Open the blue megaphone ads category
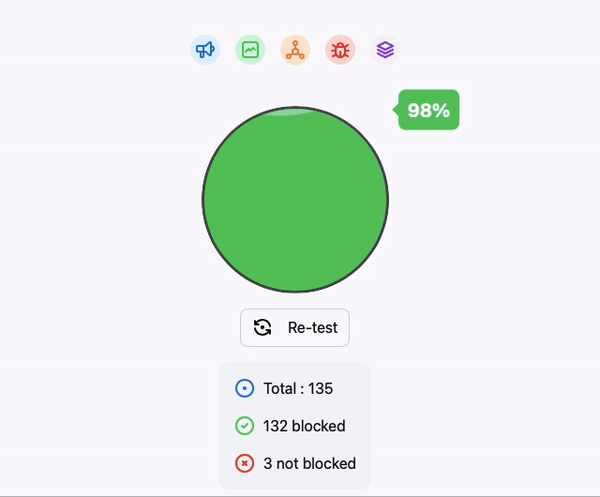Viewport: 600px width, 497px height. click(x=205, y=50)
